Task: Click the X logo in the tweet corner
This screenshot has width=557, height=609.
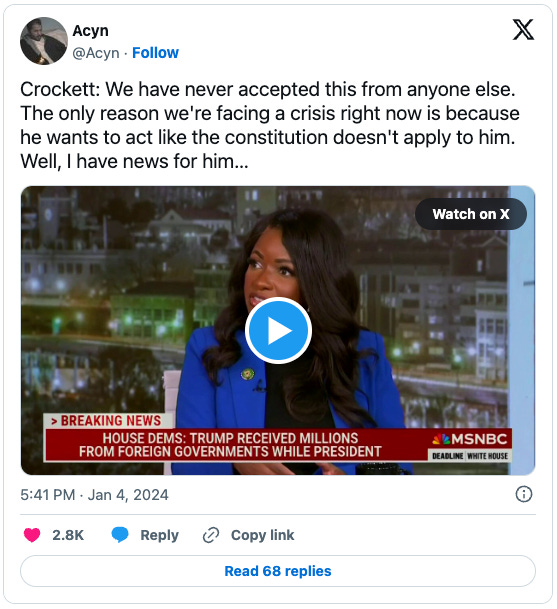Action: 523,30
